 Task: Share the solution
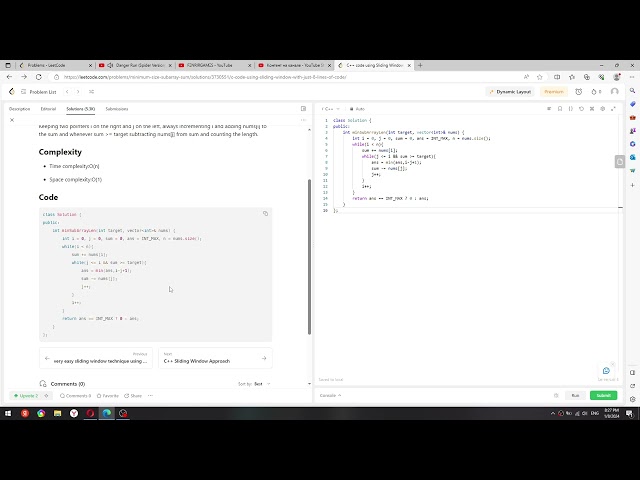(x=133, y=396)
